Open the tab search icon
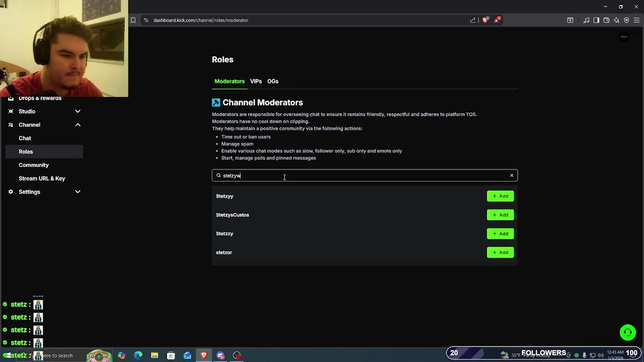Image resolution: width=644 pixels, height=362 pixels. 570,20
